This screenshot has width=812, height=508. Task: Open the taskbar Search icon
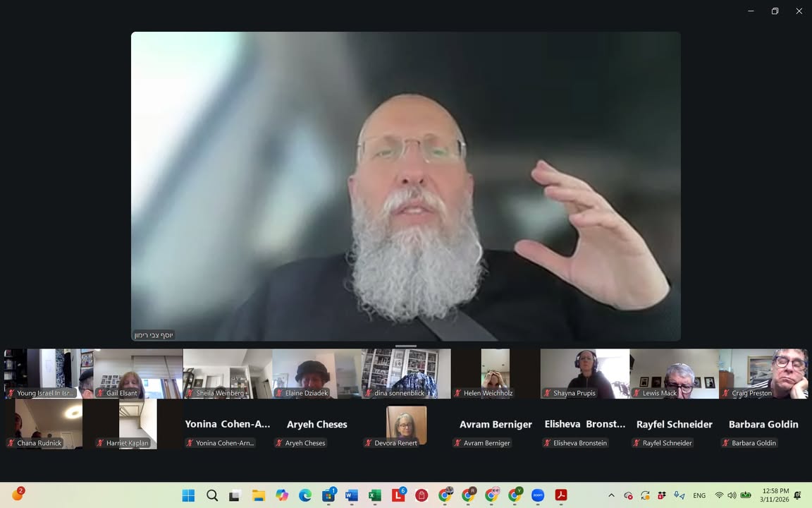click(212, 495)
